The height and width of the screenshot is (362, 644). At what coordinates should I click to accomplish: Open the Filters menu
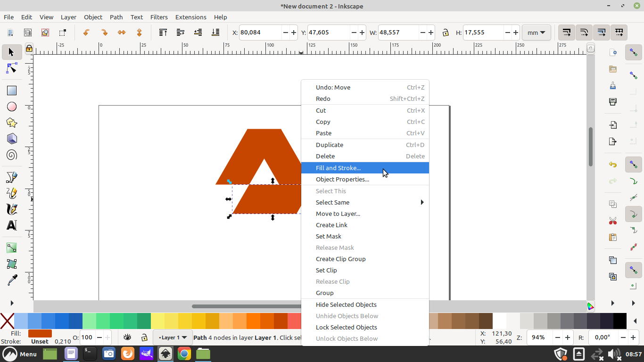click(x=159, y=17)
